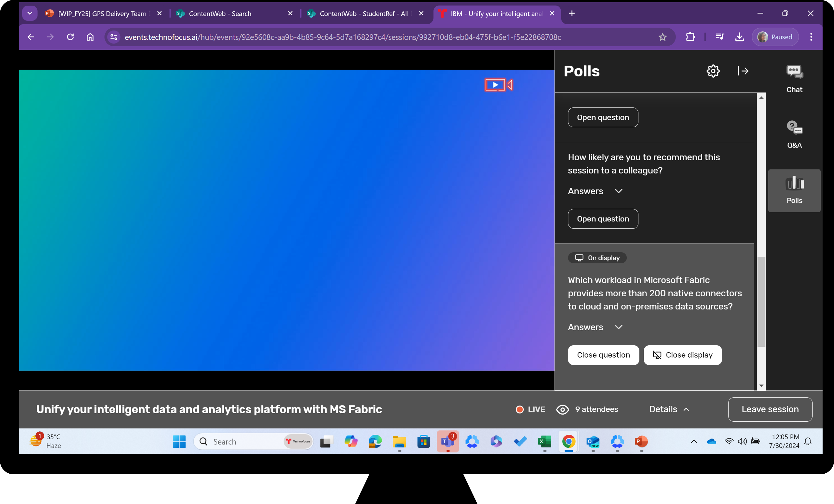Expand Answers for the recommend session poll
This screenshot has width=834, height=504.
point(595,191)
